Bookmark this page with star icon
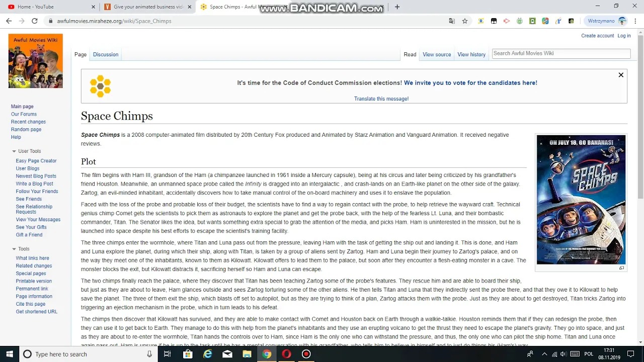 [465, 21]
